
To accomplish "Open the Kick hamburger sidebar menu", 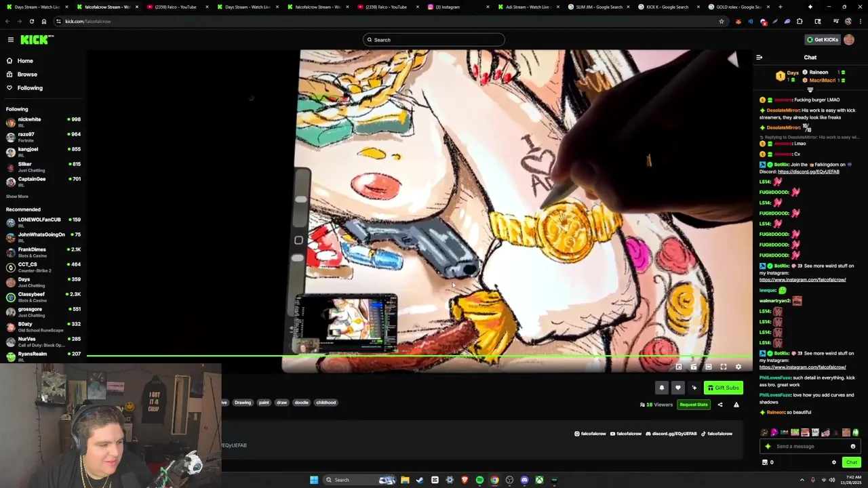I will coord(11,40).
